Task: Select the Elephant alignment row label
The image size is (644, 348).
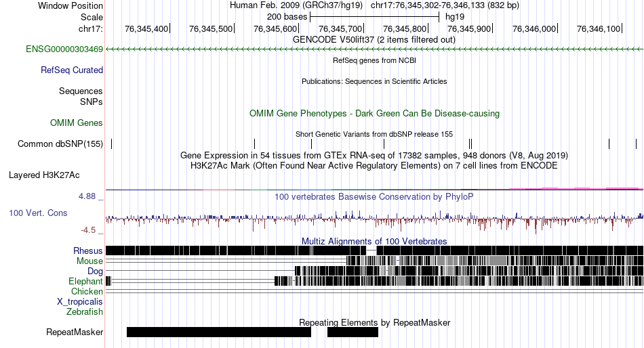Action: point(86,282)
